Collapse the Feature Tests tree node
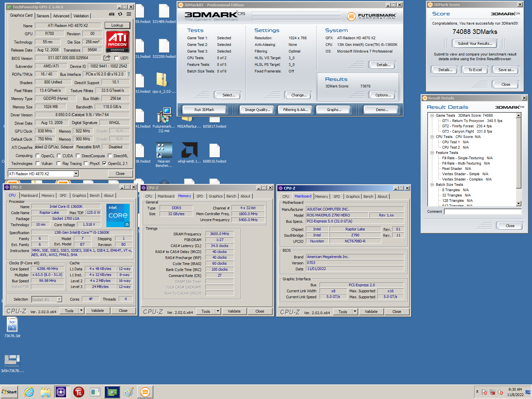 coord(432,153)
